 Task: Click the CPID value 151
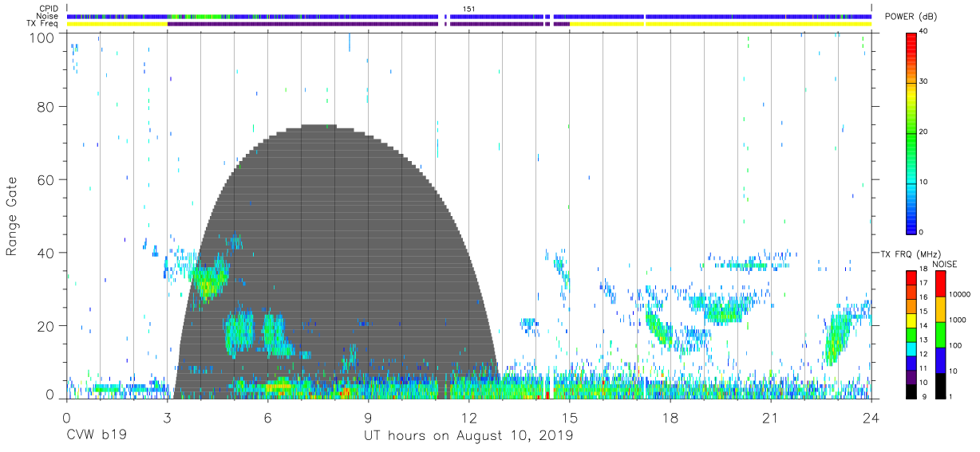(468, 9)
